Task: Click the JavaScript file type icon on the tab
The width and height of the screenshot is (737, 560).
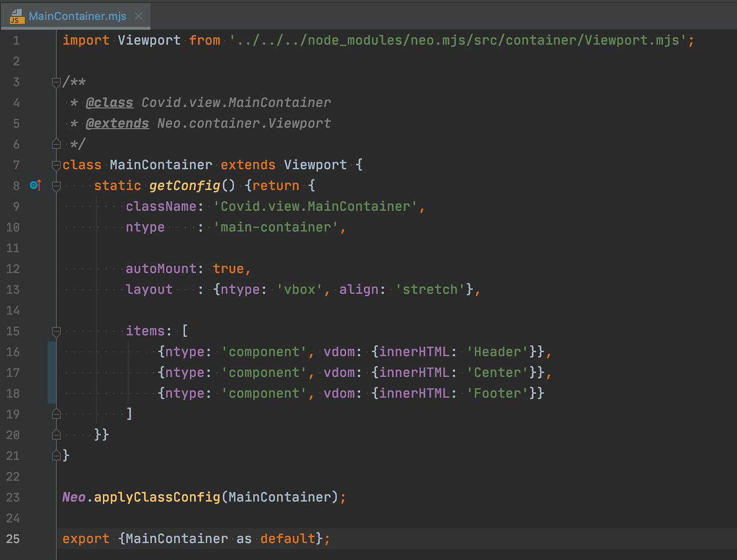Action: point(16,16)
